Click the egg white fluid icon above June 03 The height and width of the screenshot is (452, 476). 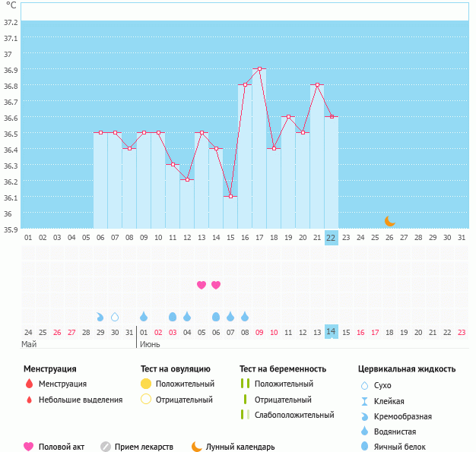(173, 317)
